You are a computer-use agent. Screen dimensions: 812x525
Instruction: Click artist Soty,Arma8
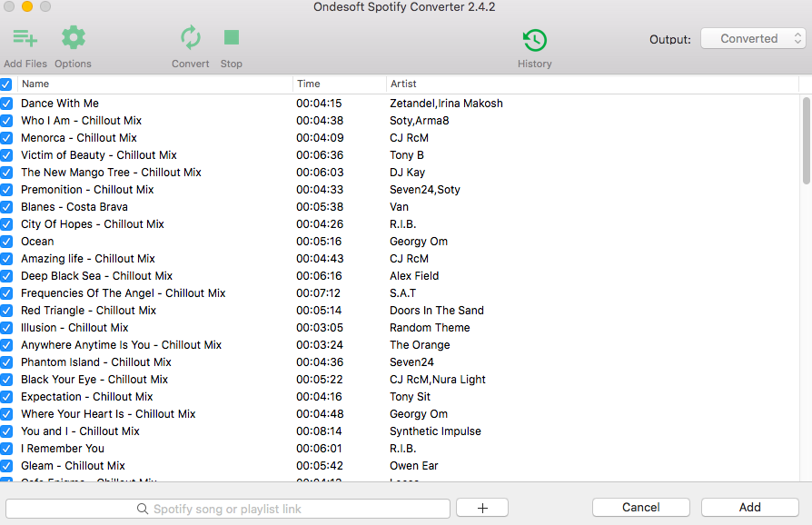(419, 121)
